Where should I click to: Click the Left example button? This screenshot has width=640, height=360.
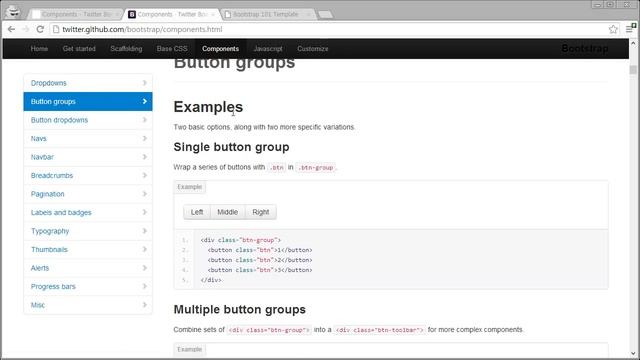click(x=197, y=212)
